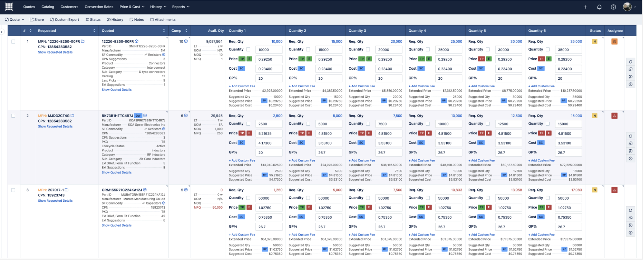
Task: Go to the Catalog menu item
Action: coord(48,7)
